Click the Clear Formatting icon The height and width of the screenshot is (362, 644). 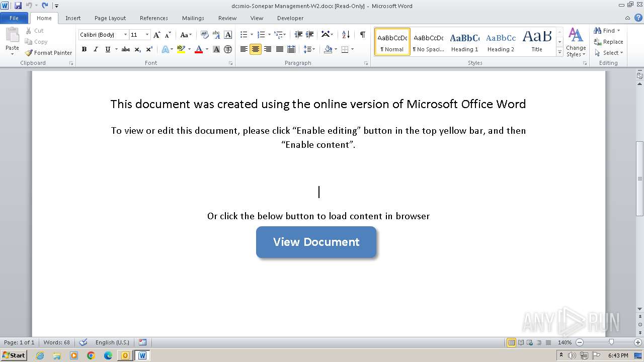tap(204, 35)
